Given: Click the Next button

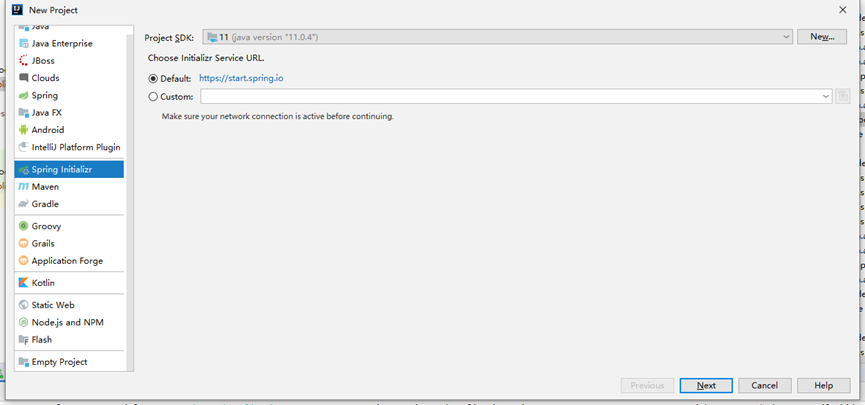Looking at the screenshot, I should 706,386.
